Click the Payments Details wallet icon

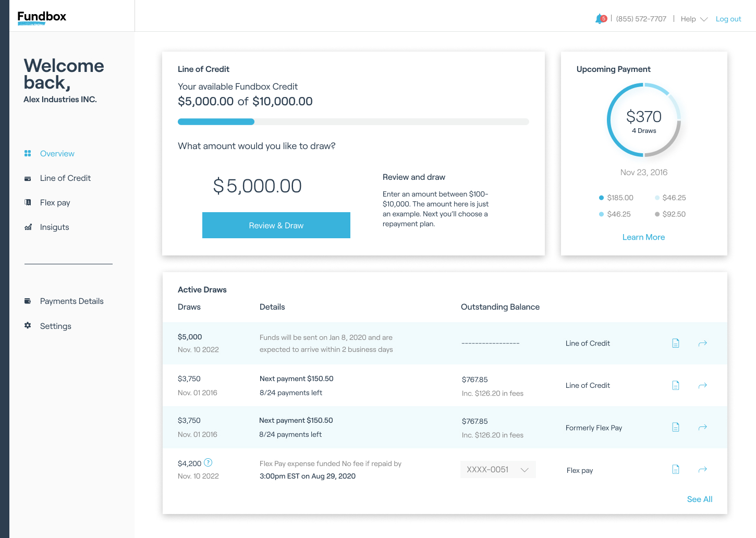[28, 301]
